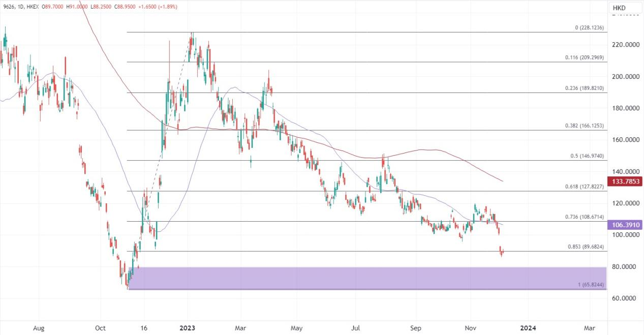Image resolution: width=644 pixels, height=335 pixels.
Task: Select the Fibonacci 0 (228.1236) level label
Action: 590,28
